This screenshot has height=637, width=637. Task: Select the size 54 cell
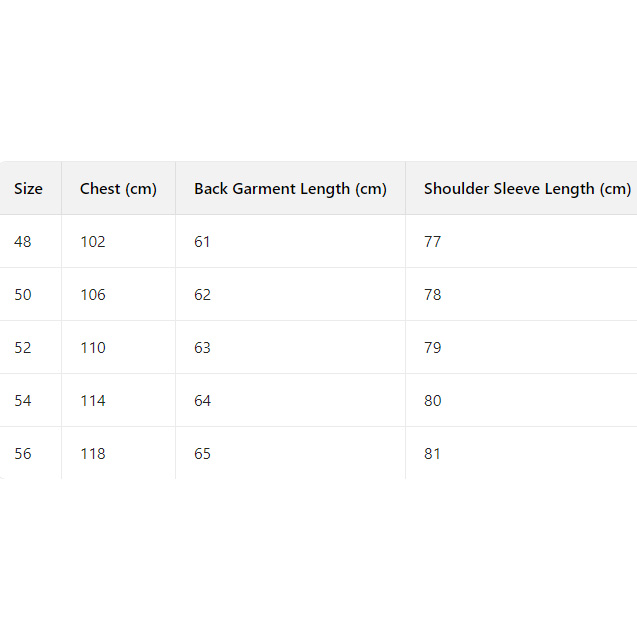(x=23, y=401)
